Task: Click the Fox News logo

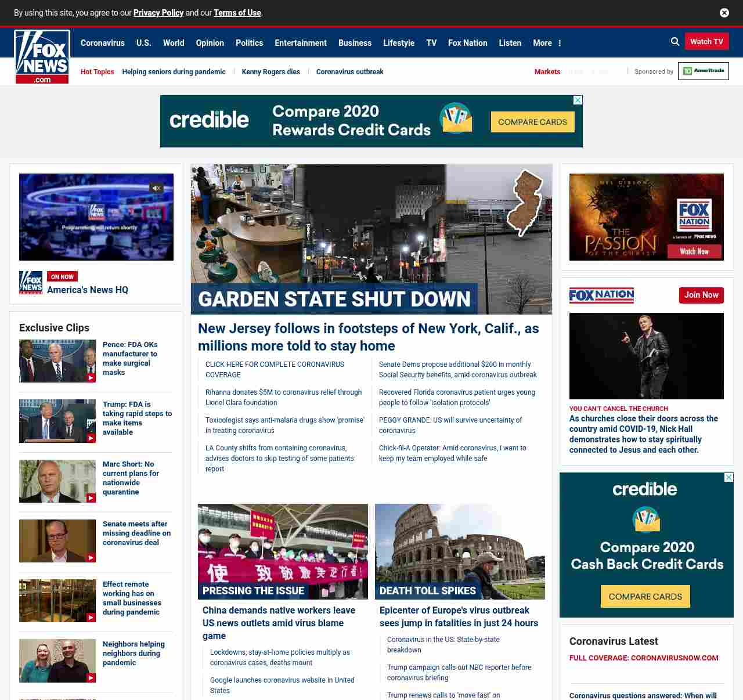Action: (x=42, y=57)
